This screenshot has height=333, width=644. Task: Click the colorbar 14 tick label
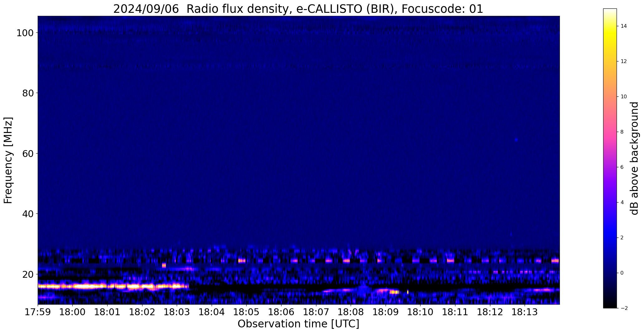[x=624, y=26]
